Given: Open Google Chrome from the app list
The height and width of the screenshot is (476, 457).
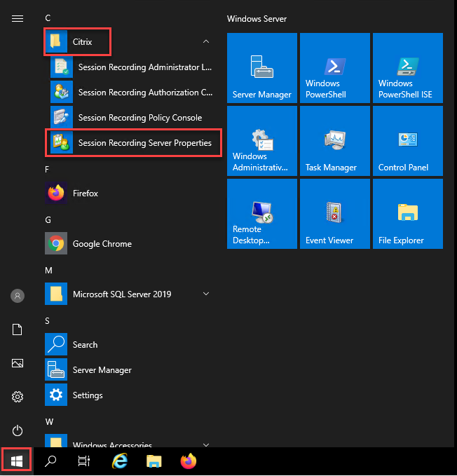Looking at the screenshot, I should (102, 244).
